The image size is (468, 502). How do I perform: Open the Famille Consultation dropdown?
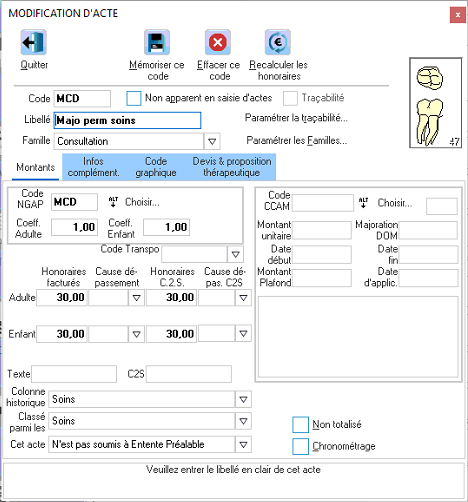212,142
